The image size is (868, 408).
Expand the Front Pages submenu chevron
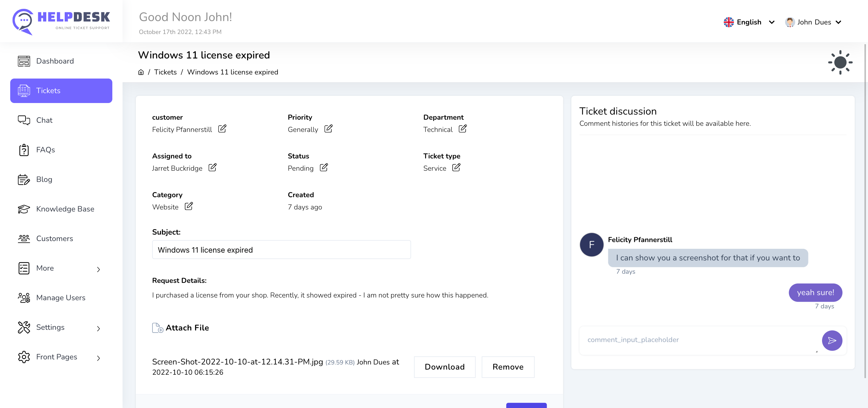click(98, 358)
